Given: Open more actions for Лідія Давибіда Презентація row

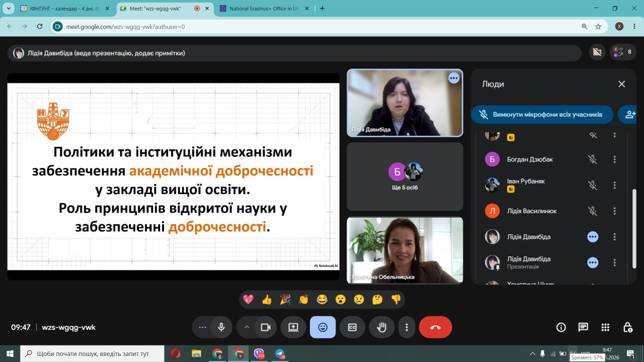Looking at the screenshot, I should pyautogui.click(x=614, y=262).
